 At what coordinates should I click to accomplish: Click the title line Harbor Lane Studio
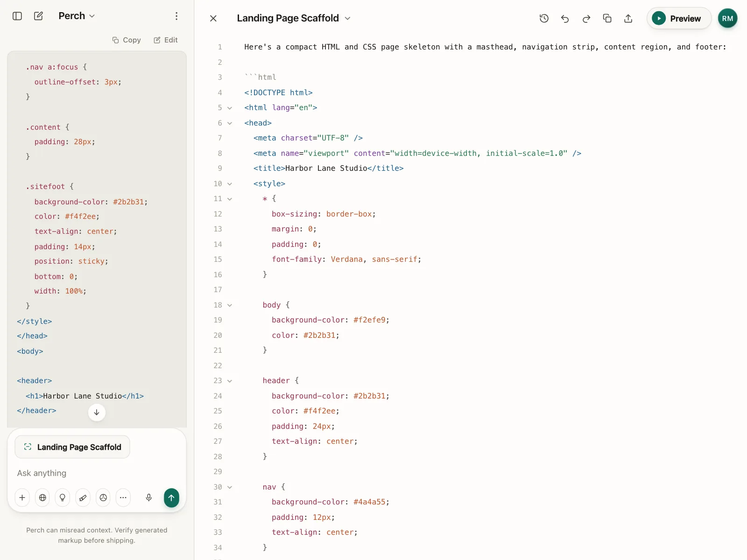pos(329,168)
